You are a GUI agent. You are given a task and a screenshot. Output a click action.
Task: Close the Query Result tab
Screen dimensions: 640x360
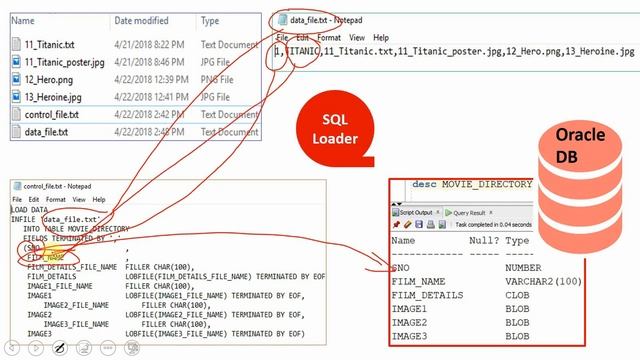click(491, 212)
